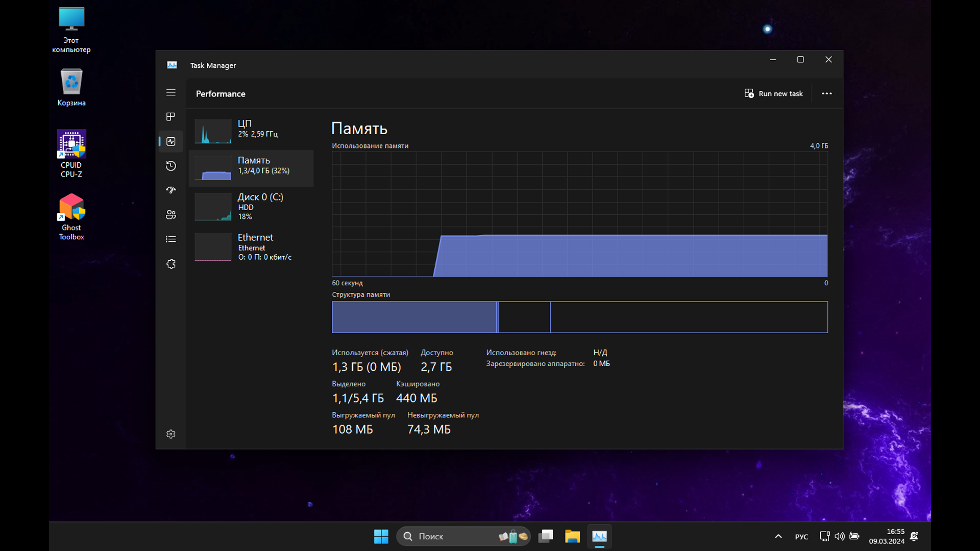
Task: Open the Processes page icon in sidebar
Action: pyautogui.click(x=170, y=117)
